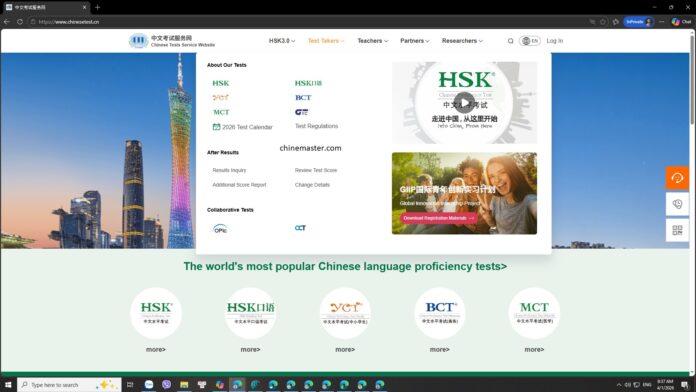696x392 pixels.
Task: Select the BCT logo in the Test Takers menu
Action: [x=303, y=97]
